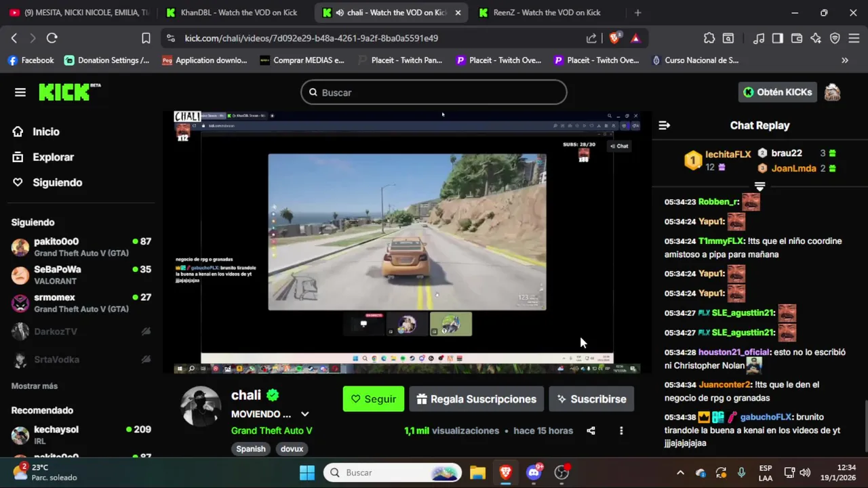Open new browser tab
The width and height of the screenshot is (868, 488).
637,12
